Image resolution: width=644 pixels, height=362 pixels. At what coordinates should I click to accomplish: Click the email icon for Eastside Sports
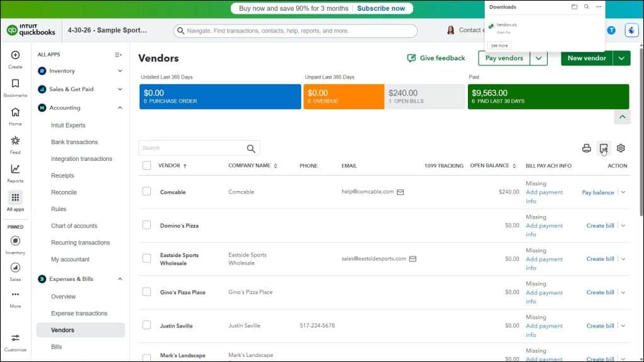point(413,259)
